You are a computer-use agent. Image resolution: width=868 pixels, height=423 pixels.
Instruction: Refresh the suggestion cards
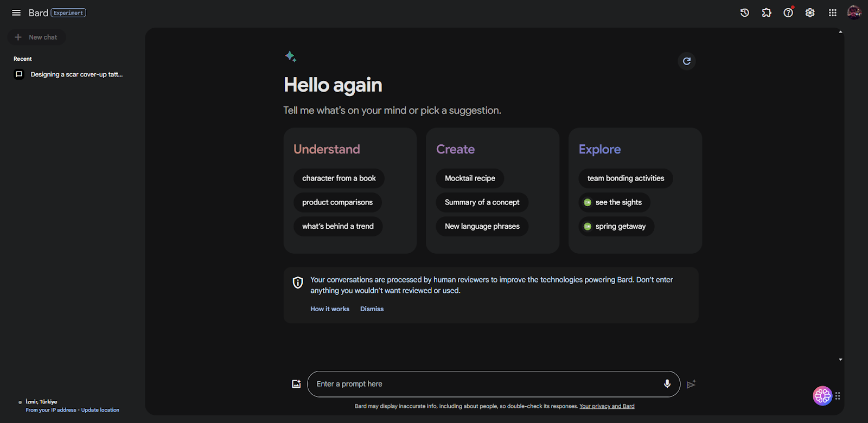click(687, 61)
